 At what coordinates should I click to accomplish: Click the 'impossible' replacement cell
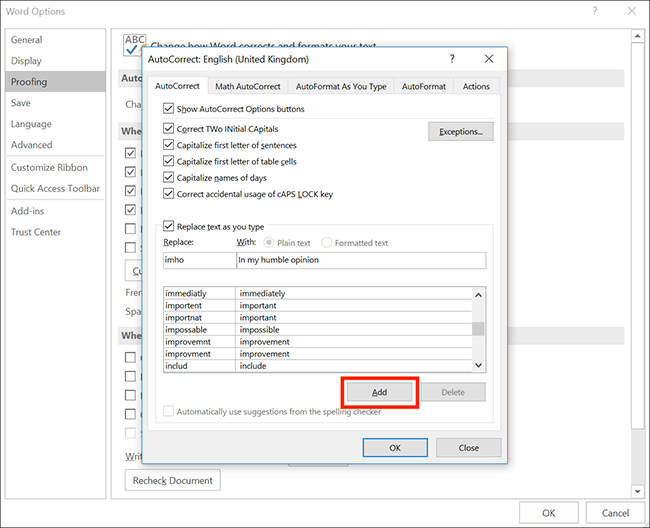pos(354,329)
